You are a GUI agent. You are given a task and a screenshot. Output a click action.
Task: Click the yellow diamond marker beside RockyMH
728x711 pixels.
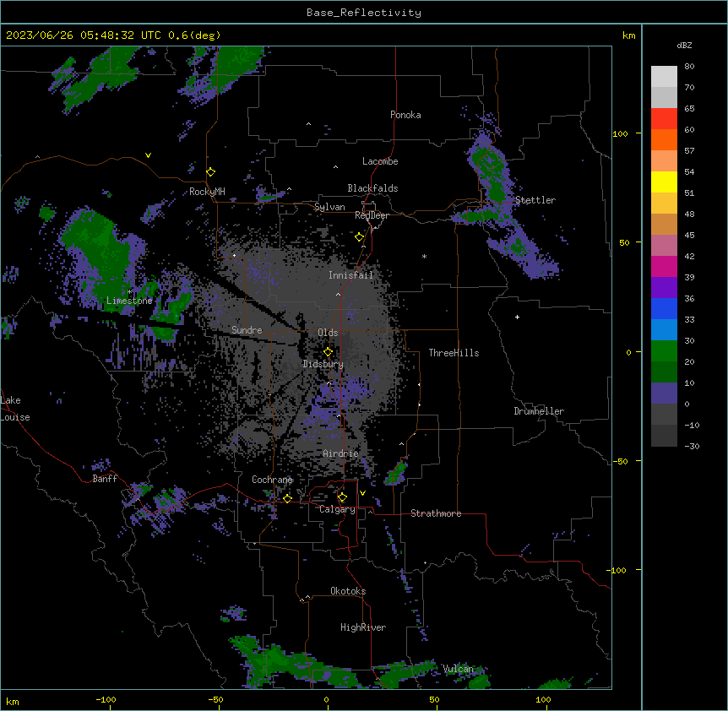(211, 172)
